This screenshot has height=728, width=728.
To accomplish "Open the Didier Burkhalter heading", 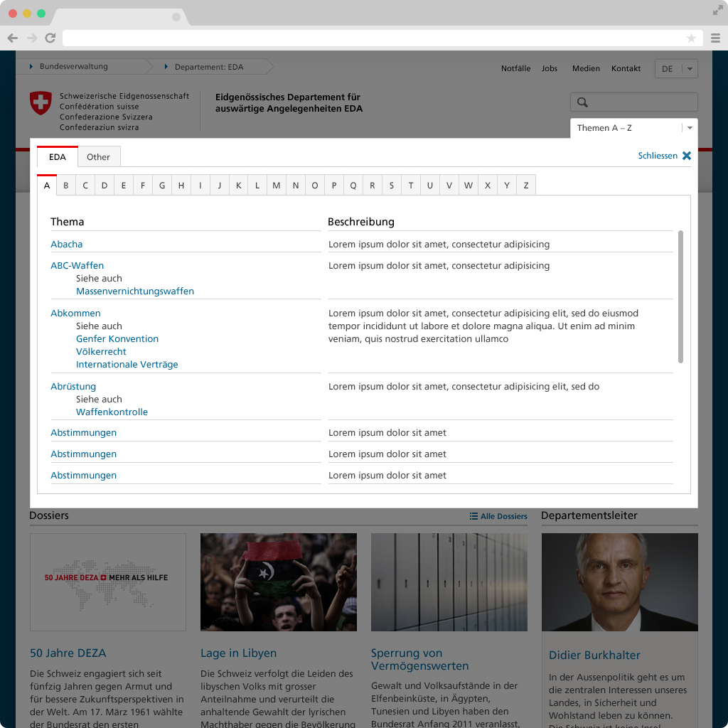I will click(594, 655).
